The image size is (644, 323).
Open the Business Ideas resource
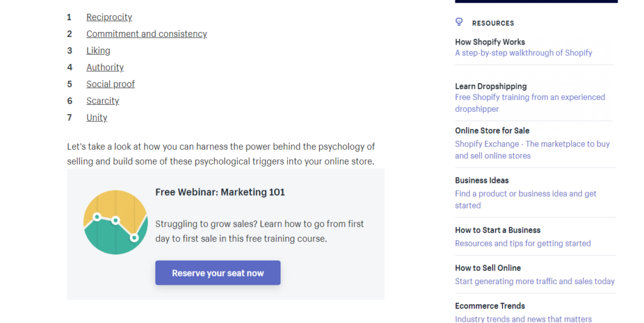point(482,180)
